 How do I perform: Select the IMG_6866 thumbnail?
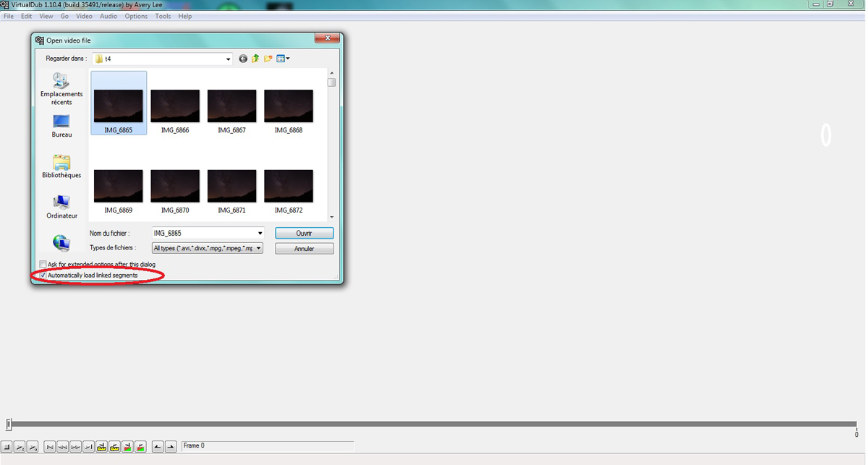coord(175,106)
